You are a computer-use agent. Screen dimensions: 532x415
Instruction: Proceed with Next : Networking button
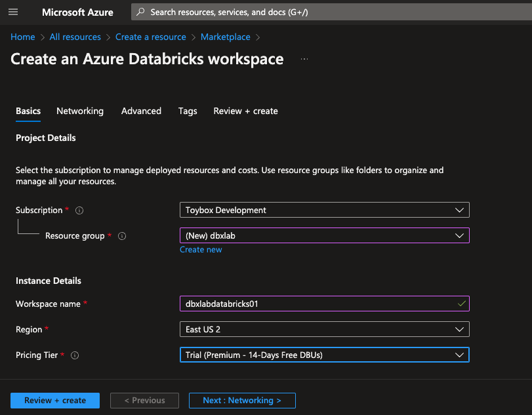pyautogui.click(x=242, y=401)
